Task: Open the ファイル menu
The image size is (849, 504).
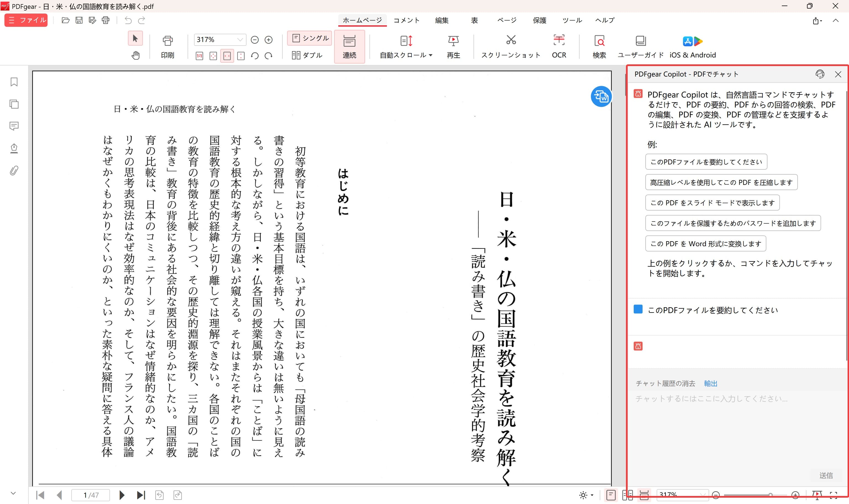Action: click(x=25, y=20)
